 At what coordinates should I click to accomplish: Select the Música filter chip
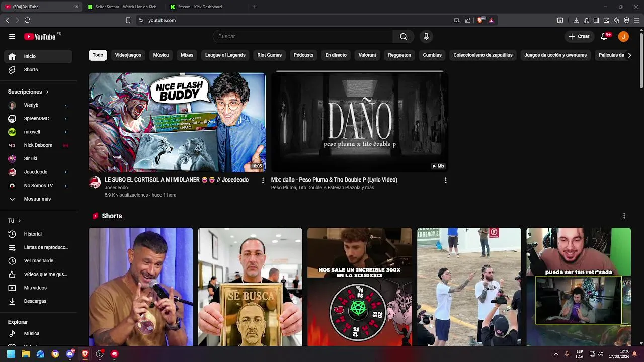coord(161,55)
